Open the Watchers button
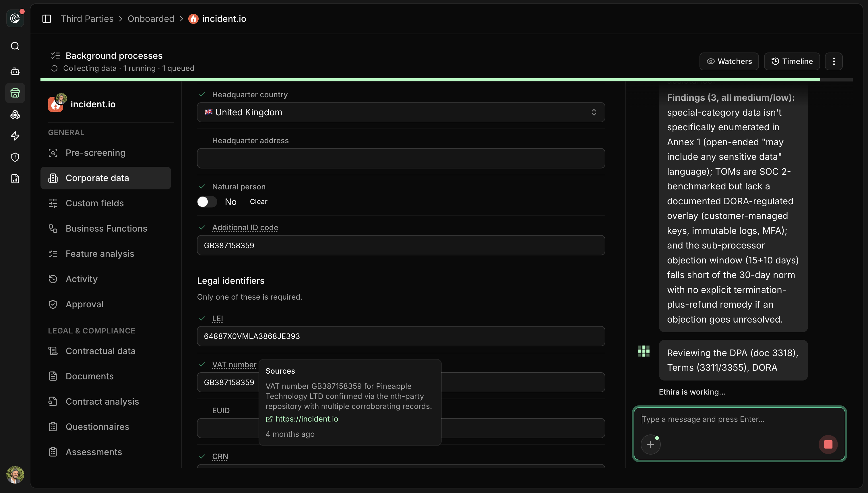868x493 pixels. (x=729, y=61)
